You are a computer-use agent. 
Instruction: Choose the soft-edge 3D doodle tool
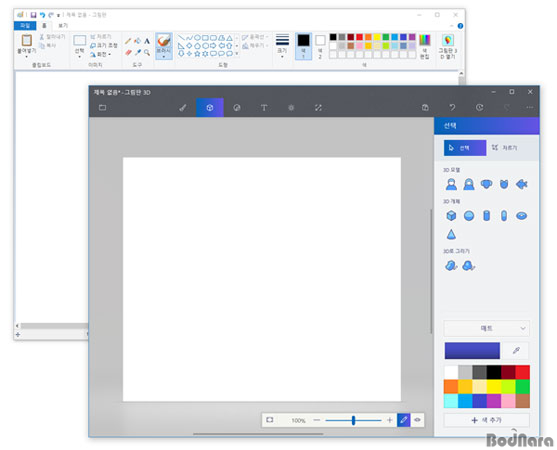pos(469,265)
